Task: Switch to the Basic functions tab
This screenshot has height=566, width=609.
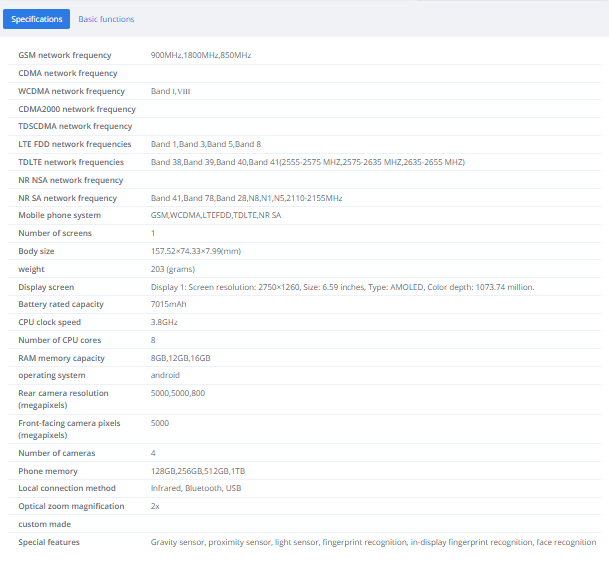Action: tap(106, 19)
